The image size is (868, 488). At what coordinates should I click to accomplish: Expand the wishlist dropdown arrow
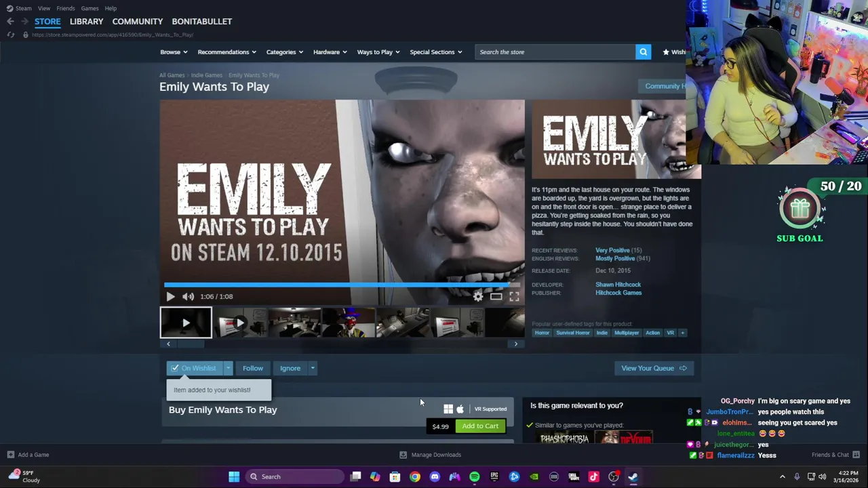[228, 368]
